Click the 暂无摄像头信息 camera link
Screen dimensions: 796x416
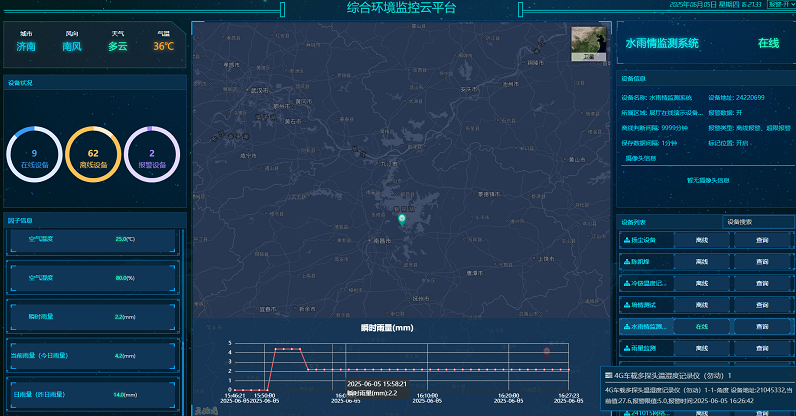(x=707, y=181)
